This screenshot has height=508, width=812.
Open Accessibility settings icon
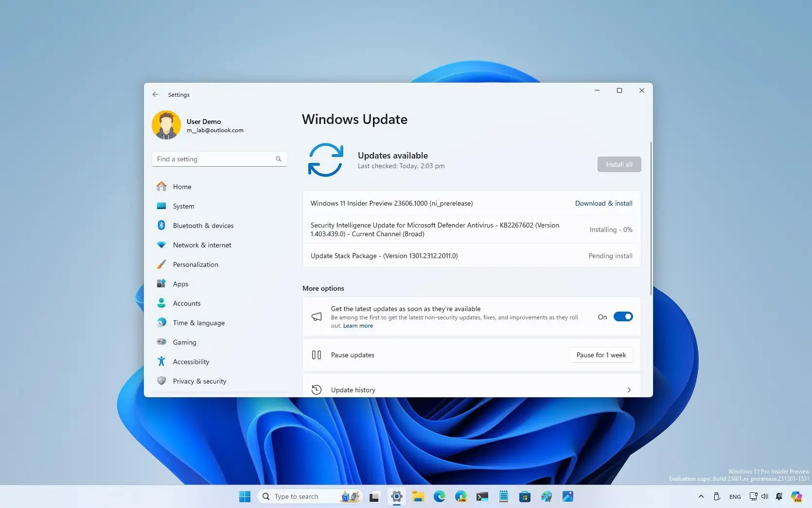162,361
